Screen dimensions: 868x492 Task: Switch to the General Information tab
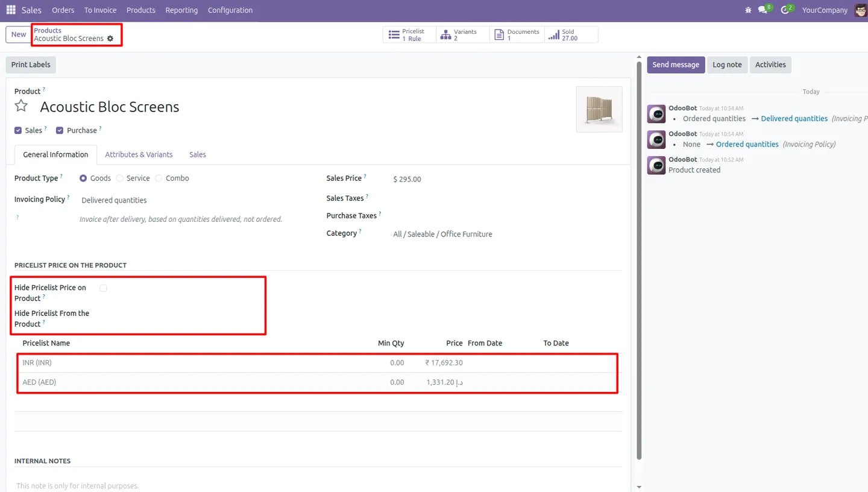pos(55,154)
